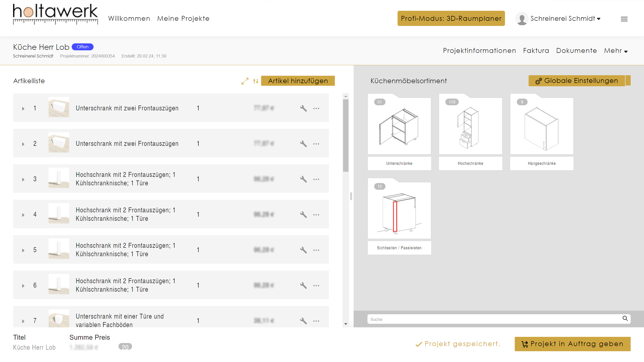644x362 pixels.
Task: Click wrench icon for article 7
Action: pyautogui.click(x=303, y=321)
